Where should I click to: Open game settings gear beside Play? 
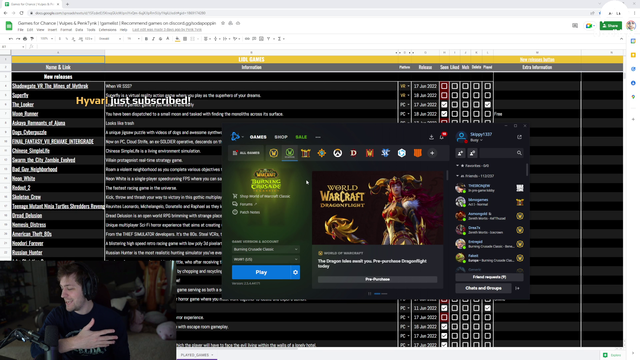tap(296, 272)
